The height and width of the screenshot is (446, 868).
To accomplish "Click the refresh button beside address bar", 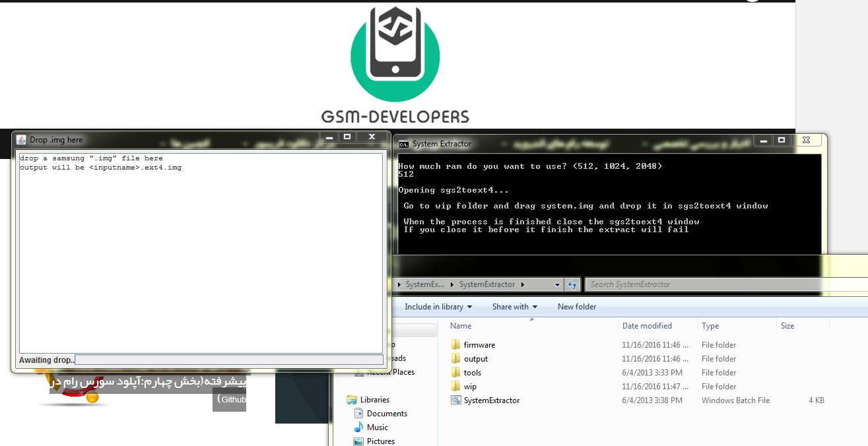I will pos(572,284).
